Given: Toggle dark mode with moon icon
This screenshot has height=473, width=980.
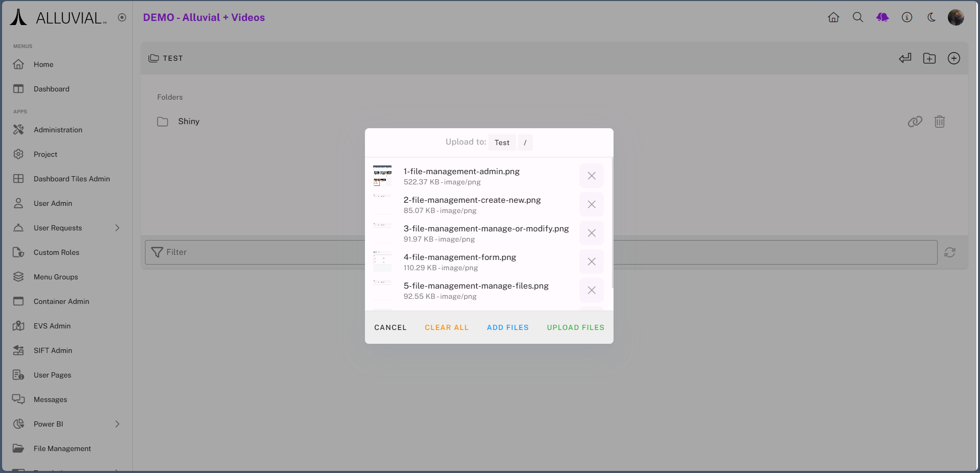Looking at the screenshot, I should (x=932, y=17).
